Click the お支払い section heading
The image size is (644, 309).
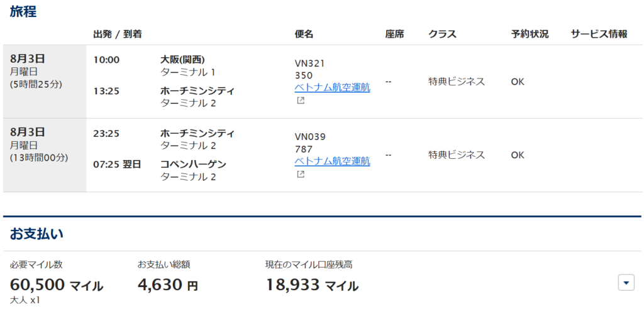[36, 234]
